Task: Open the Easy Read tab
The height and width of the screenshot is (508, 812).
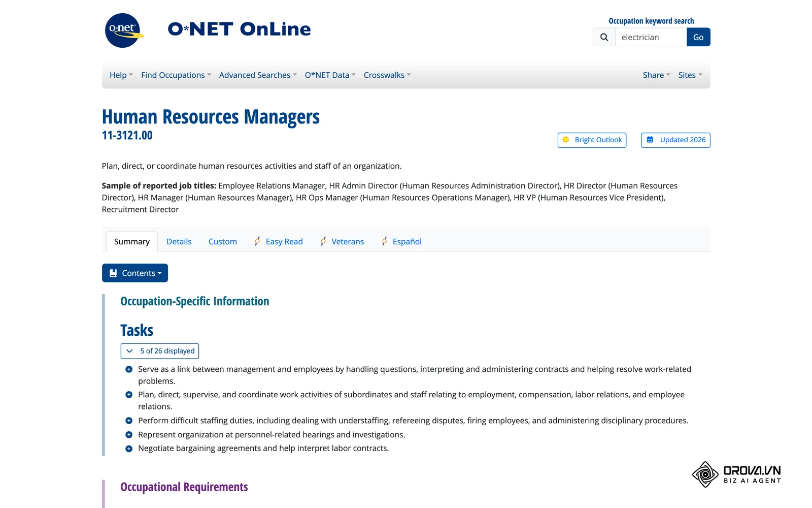Action: coord(279,242)
